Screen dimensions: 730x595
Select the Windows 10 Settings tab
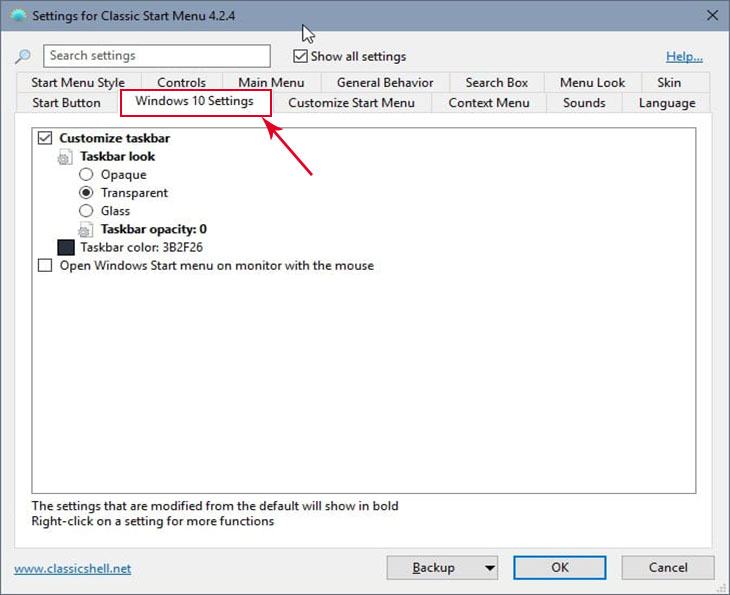click(195, 102)
